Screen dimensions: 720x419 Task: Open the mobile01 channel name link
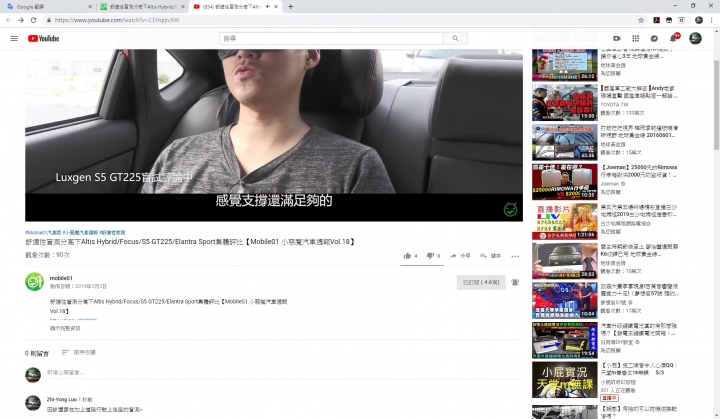tap(61, 278)
